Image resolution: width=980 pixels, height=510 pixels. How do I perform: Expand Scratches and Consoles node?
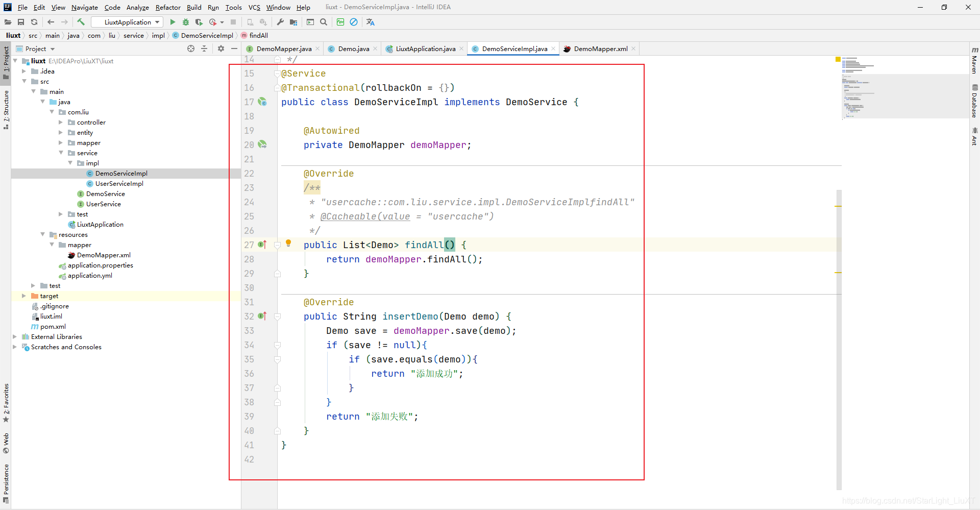click(15, 347)
